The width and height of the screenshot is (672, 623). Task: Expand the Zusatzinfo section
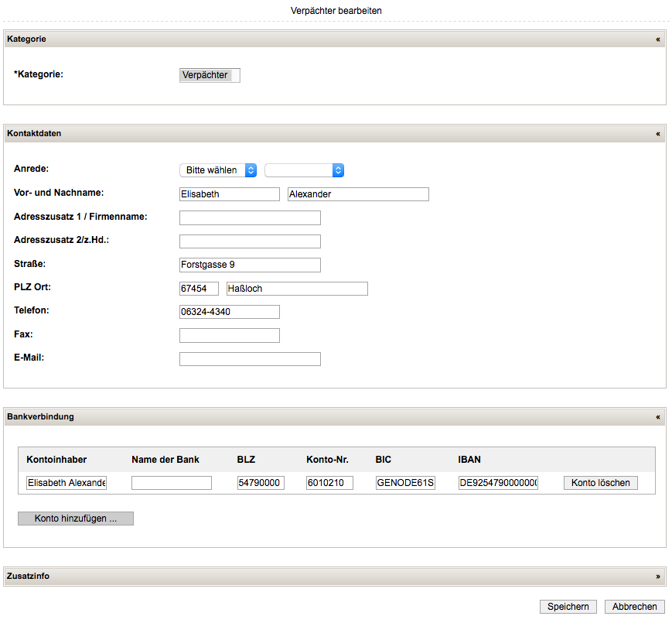coord(658,577)
